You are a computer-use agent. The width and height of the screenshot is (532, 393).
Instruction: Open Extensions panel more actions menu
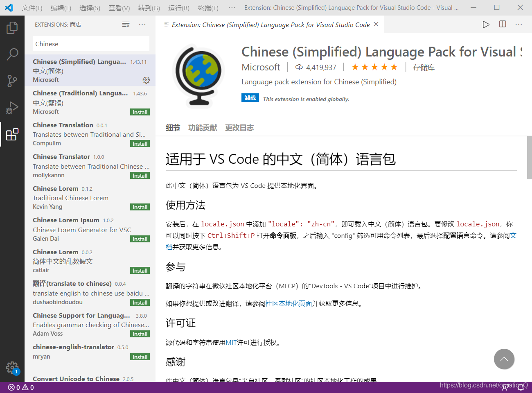point(142,25)
